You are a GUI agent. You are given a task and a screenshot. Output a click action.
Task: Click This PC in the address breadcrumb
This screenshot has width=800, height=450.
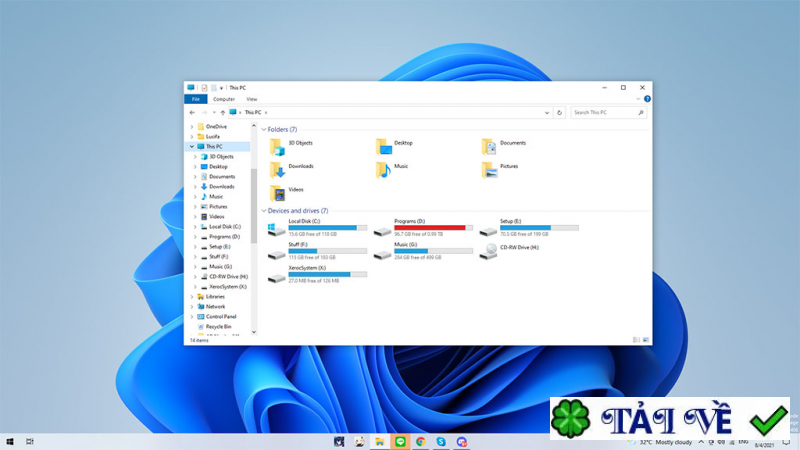pyautogui.click(x=253, y=112)
